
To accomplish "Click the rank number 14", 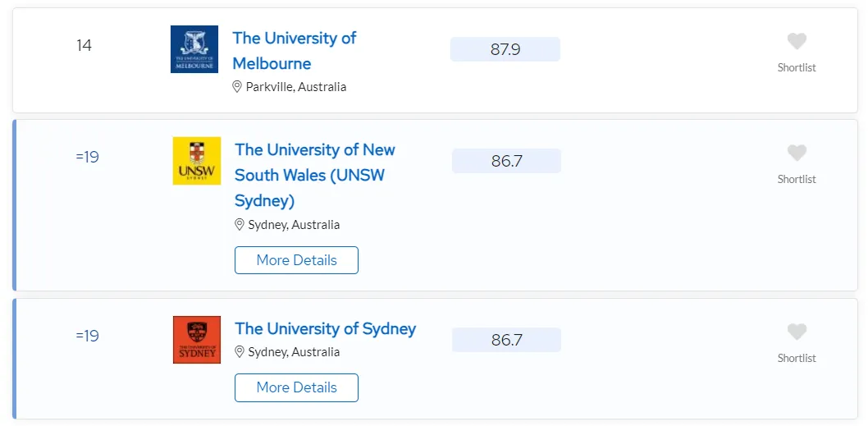I will 85,45.
